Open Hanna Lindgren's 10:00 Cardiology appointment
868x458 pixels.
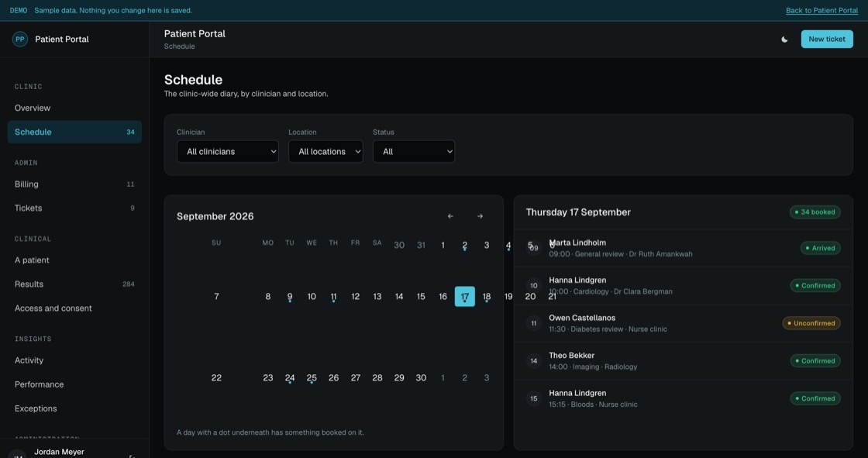683,286
